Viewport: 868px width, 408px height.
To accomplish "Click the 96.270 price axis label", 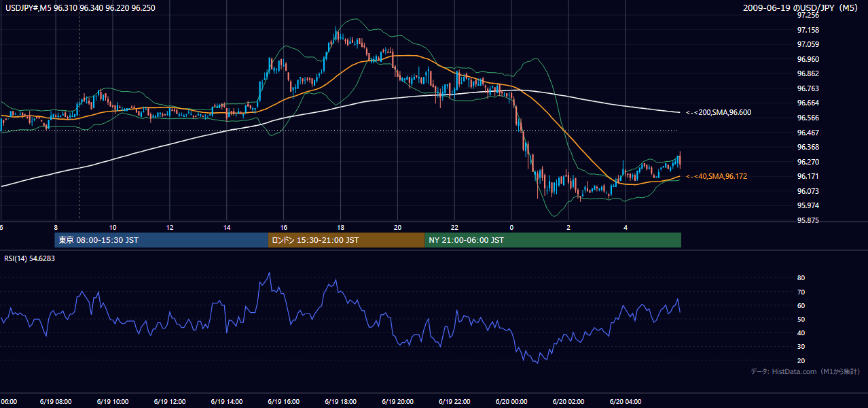I will [808, 162].
